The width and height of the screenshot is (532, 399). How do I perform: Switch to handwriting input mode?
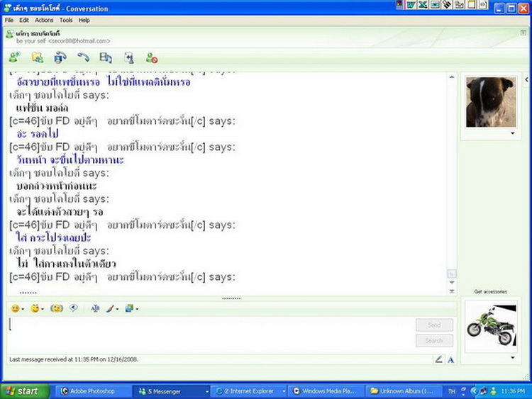click(x=439, y=359)
